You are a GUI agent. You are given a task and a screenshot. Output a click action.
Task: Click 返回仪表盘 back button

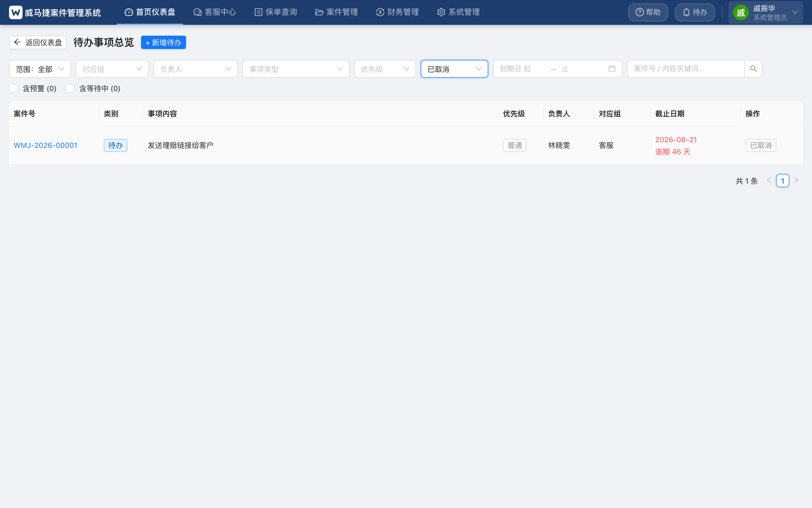pos(38,43)
